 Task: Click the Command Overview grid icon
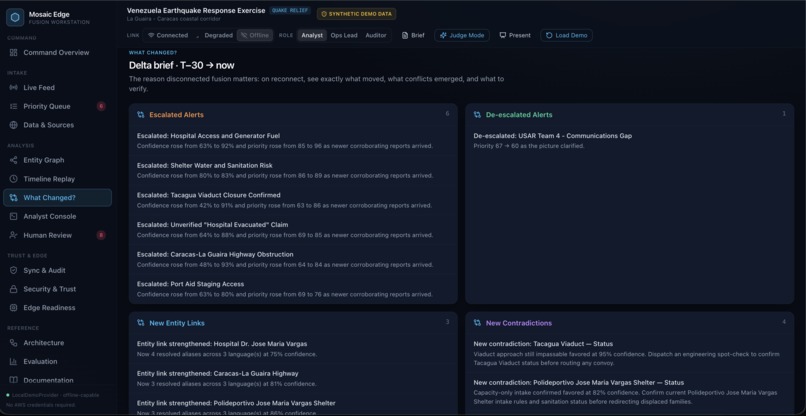pyautogui.click(x=13, y=52)
